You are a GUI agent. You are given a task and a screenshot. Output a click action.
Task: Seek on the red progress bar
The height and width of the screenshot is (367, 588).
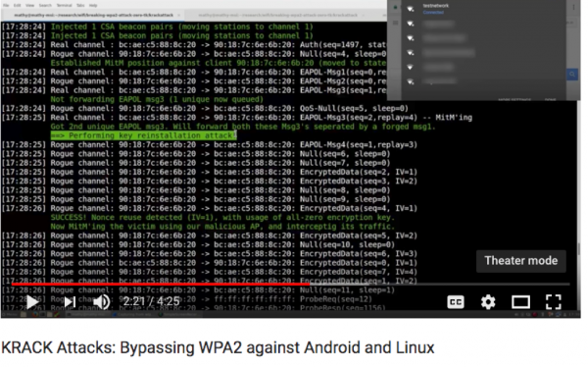coord(162,285)
